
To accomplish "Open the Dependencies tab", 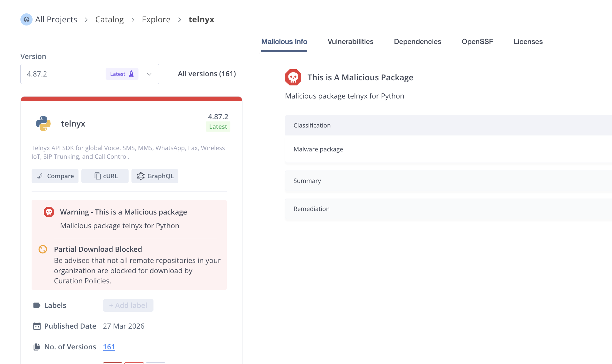I will pyautogui.click(x=417, y=42).
